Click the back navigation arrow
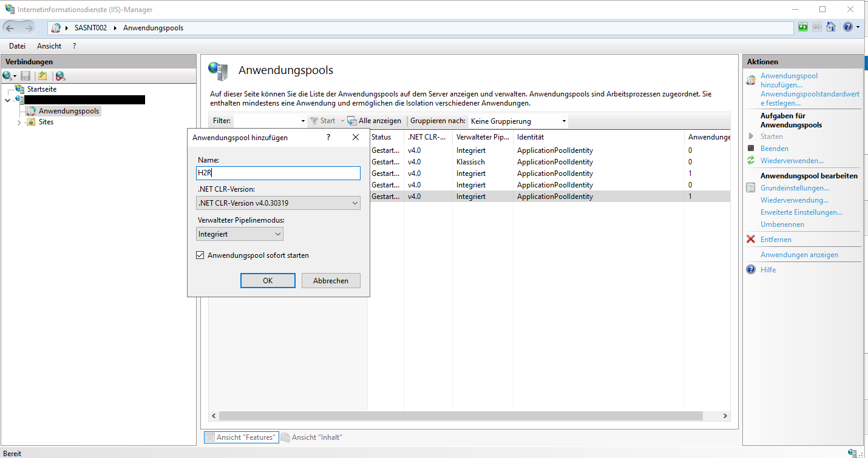This screenshot has height=458, width=868. coord(10,28)
